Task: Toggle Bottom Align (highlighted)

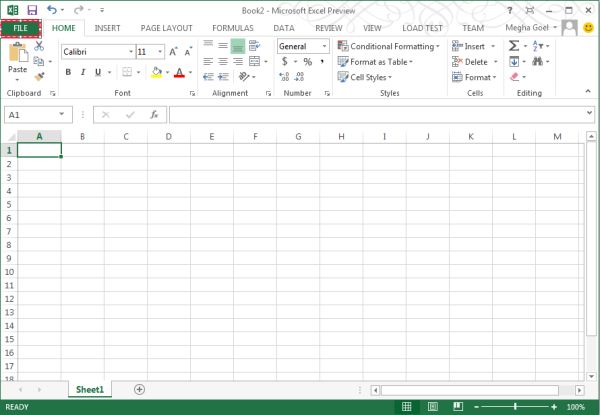Action: (x=238, y=46)
